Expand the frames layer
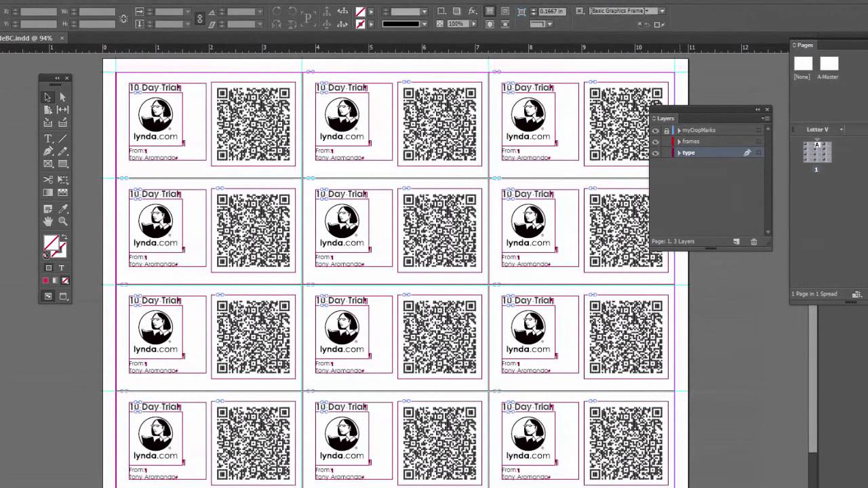This screenshot has height=488, width=868. (x=679, y=142)
